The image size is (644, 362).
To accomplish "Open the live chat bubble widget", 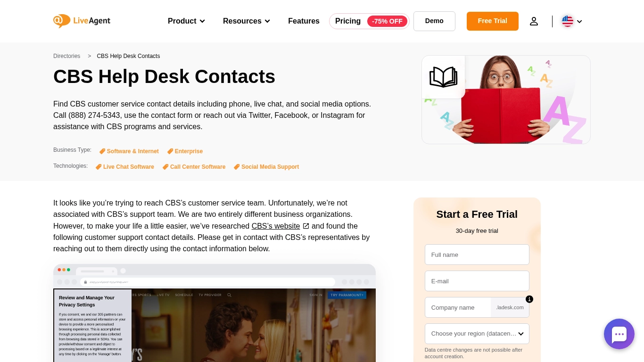I will [x=619, y=334].
